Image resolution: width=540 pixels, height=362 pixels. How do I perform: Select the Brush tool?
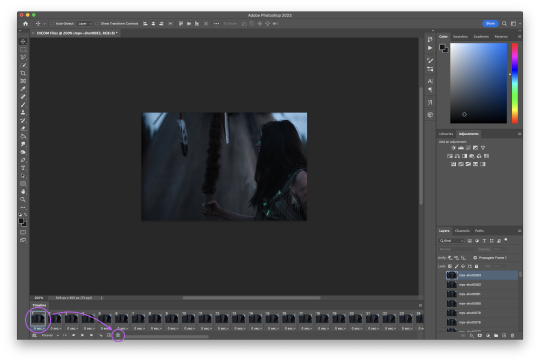(23, 105)
